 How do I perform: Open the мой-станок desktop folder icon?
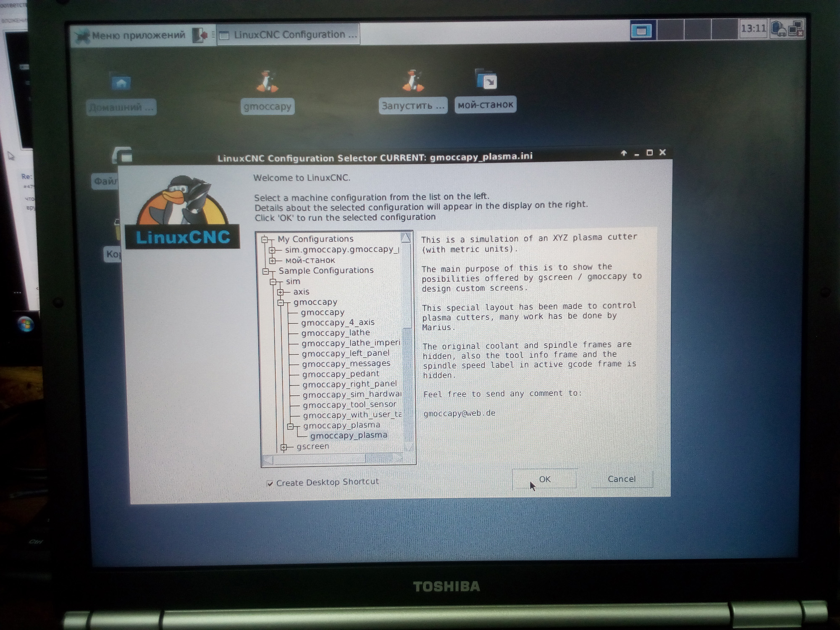point(486,79)
